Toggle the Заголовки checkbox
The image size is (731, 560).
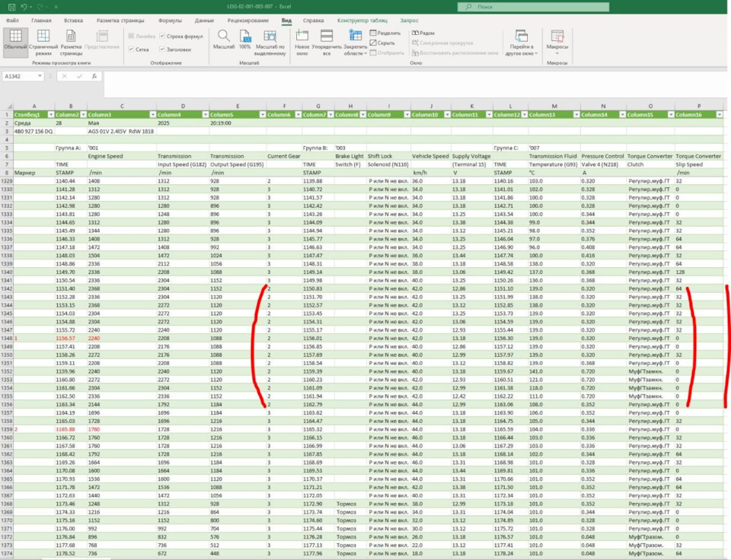pos(162,49)
